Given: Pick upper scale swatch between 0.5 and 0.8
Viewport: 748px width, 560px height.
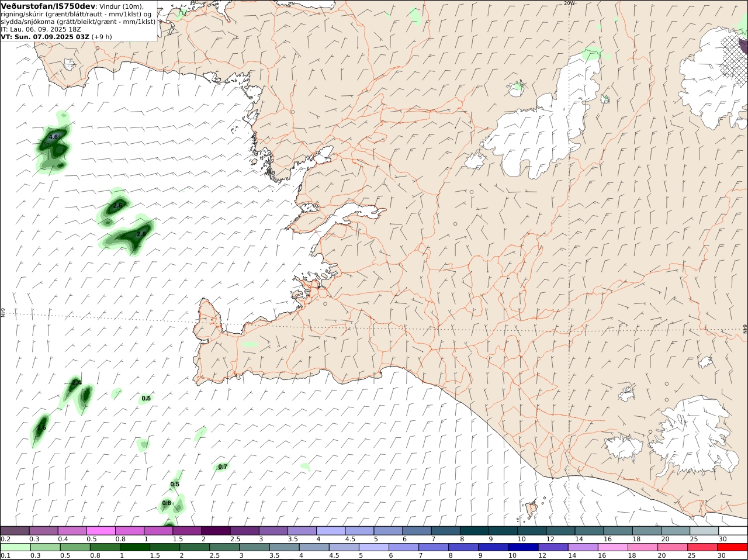Looking at the screenshot, I should click(x=101, y=531).
